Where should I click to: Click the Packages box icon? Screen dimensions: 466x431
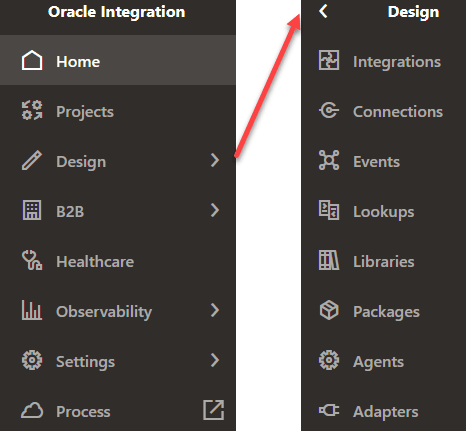pos(329,310)
